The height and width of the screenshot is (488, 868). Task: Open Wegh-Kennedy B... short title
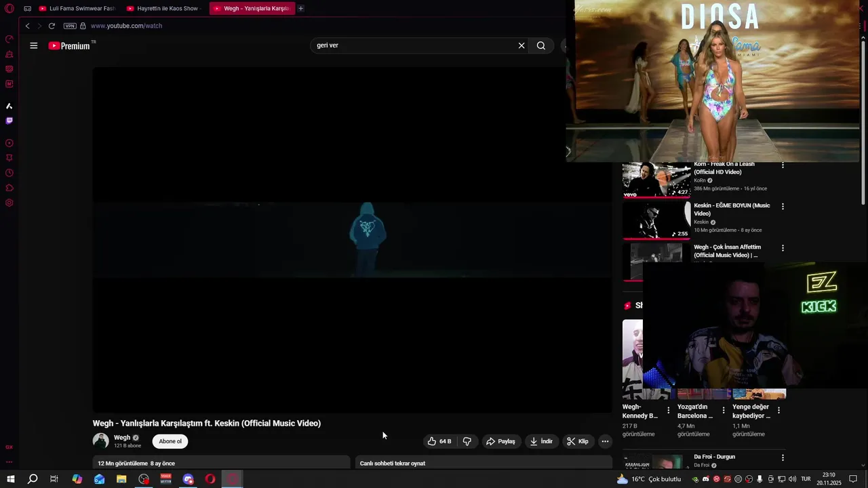pyautogui.click(x=640, y=411)
